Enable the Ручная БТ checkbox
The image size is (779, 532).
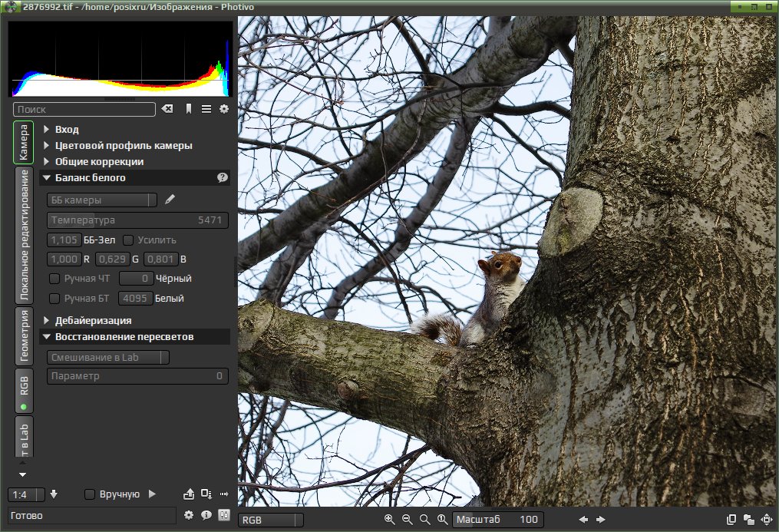[x=54, y=299]
